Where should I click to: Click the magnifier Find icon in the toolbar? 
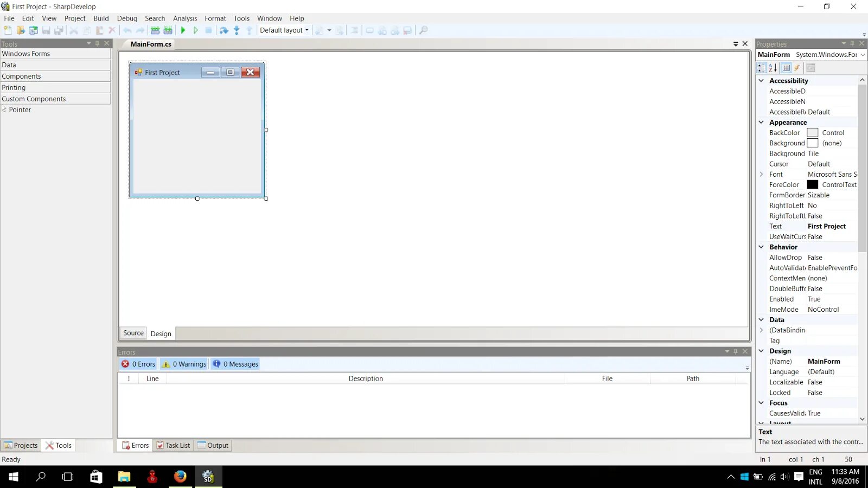pyautogui.click(x=424, y=30)
